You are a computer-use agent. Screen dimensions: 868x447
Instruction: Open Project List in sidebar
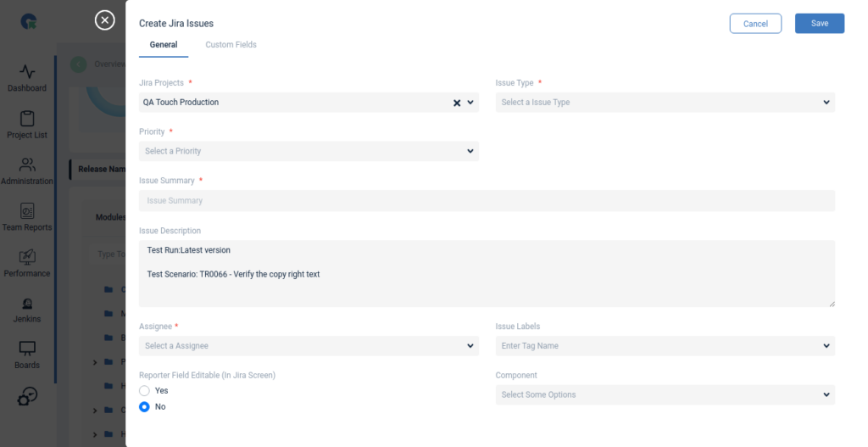[27, 120]
